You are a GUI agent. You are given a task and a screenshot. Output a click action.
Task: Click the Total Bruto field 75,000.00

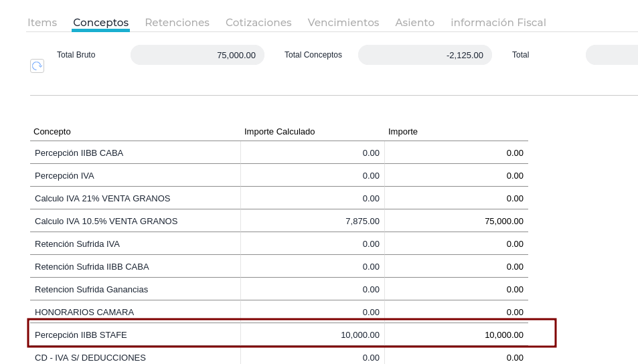(x=197, y=55)
